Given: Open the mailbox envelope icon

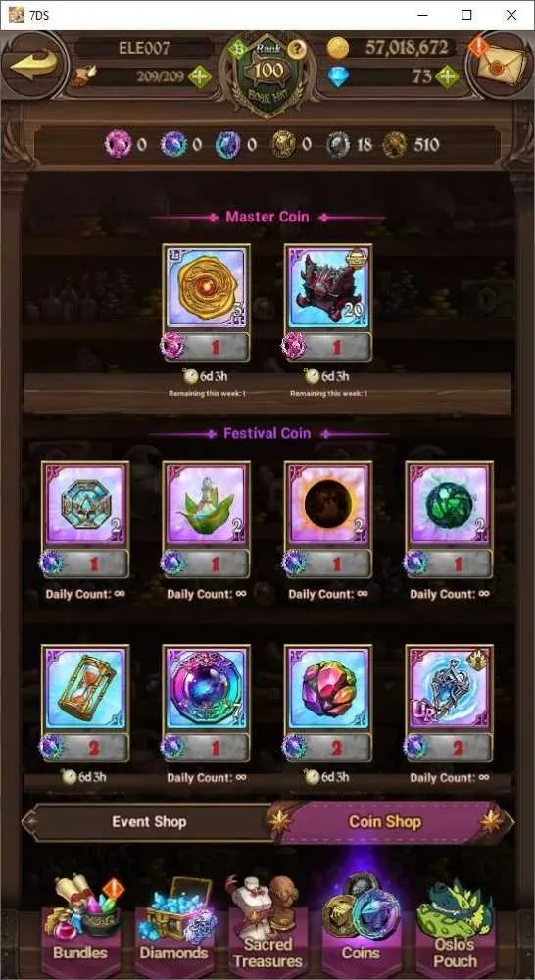Looking at the screenshot, I should (500, 64).
